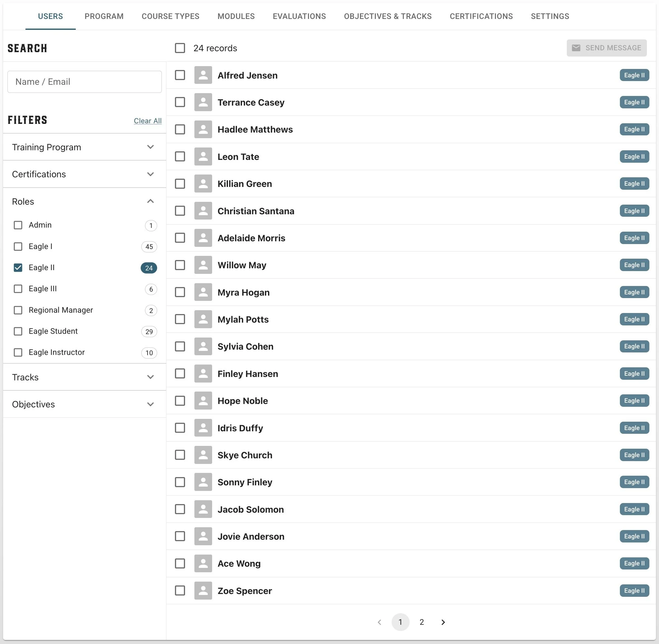
Task: Collapse the Roles filter section
Action: pos(151,201)
